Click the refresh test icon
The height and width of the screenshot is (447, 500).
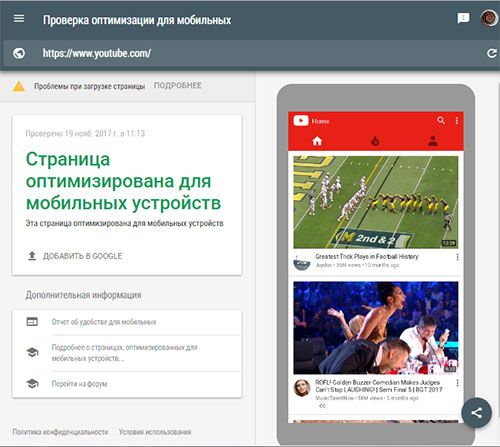click(492, 53)
